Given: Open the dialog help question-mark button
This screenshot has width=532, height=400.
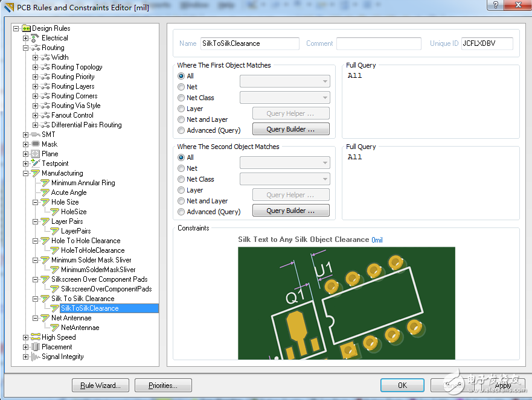Looking at the screenshot, I should point(496,5).
